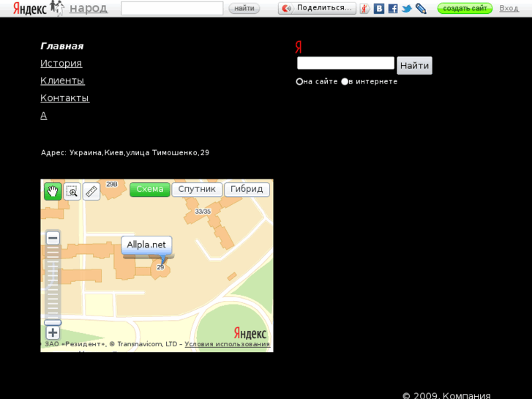
Task: Share via VKontakte icon
Action: [379, 9]
